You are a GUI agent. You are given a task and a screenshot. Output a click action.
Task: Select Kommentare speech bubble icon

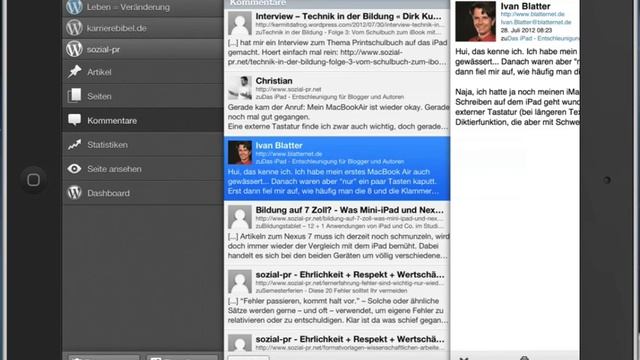(x=74, y=120)
